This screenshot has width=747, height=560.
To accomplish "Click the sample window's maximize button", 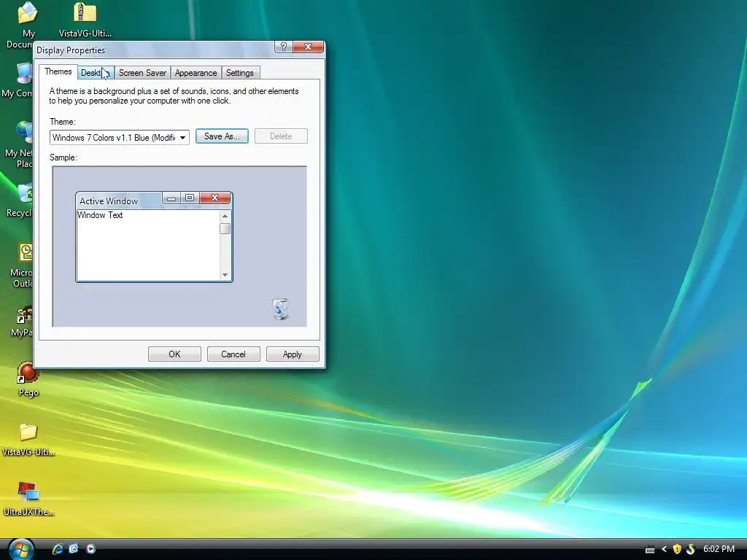I will click(x=190, y=198).
